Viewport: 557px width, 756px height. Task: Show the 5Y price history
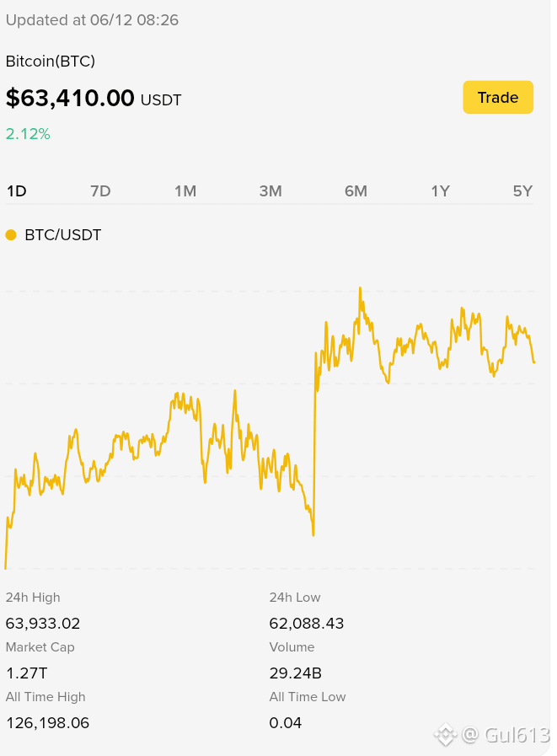(x=522, y=191)
